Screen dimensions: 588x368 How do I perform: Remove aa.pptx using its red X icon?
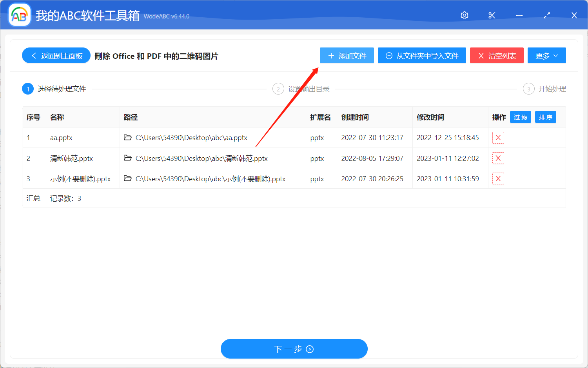pos(498,138)
